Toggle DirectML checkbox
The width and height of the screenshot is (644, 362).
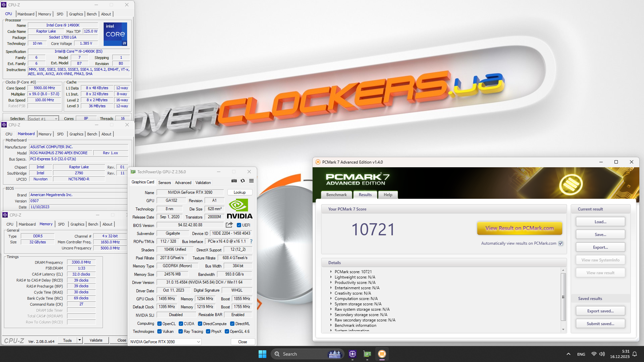(x=232, y=324)
